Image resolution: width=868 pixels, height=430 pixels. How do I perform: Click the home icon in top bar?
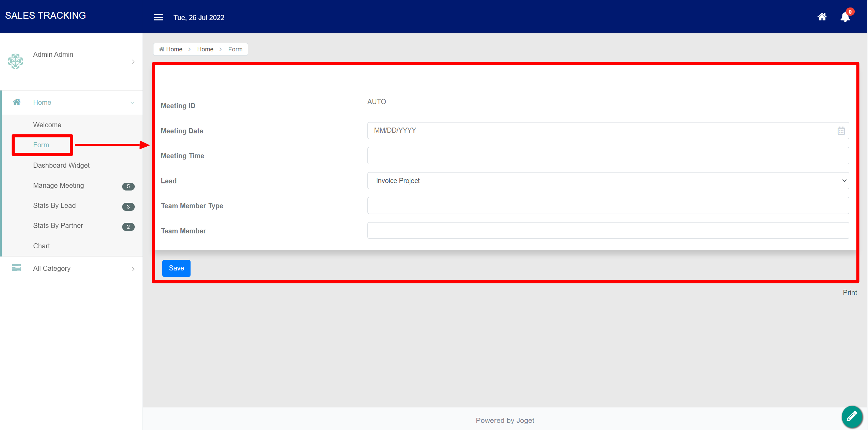click(x=822, y=17)
